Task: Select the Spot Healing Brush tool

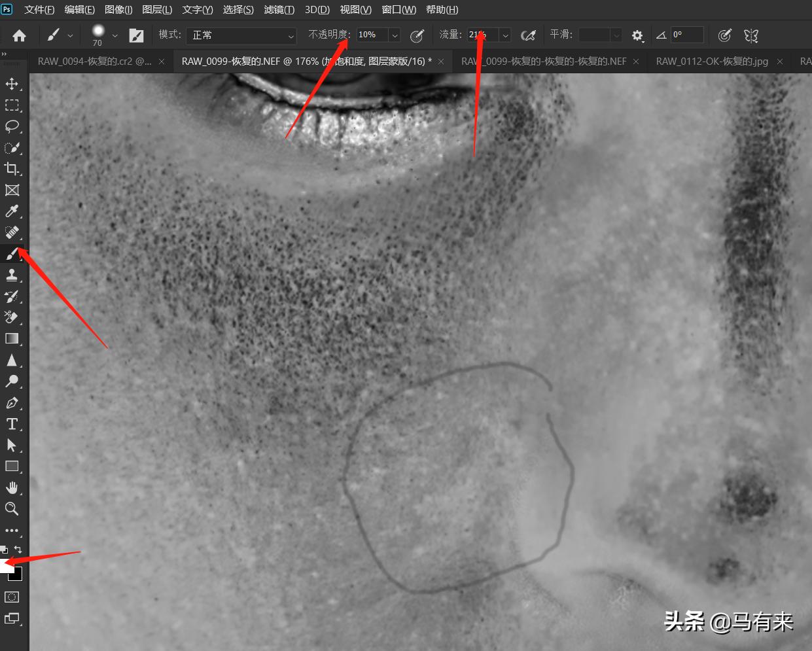Action: 12,233
